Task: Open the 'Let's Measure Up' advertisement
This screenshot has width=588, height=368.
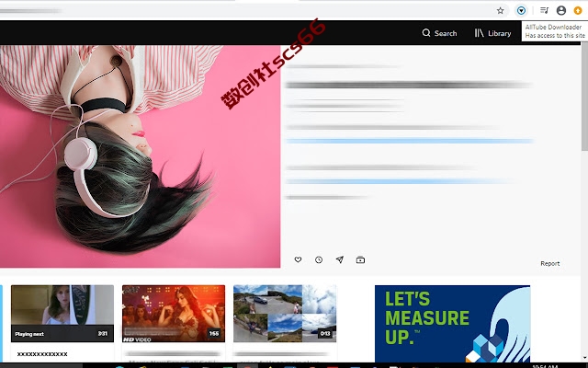Action: [453, 323]
